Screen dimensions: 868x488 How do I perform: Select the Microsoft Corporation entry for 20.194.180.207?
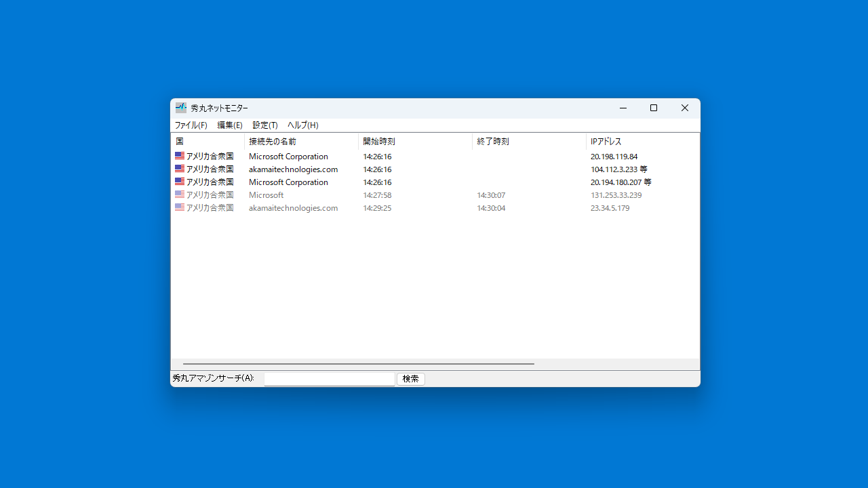click(288, 182)
